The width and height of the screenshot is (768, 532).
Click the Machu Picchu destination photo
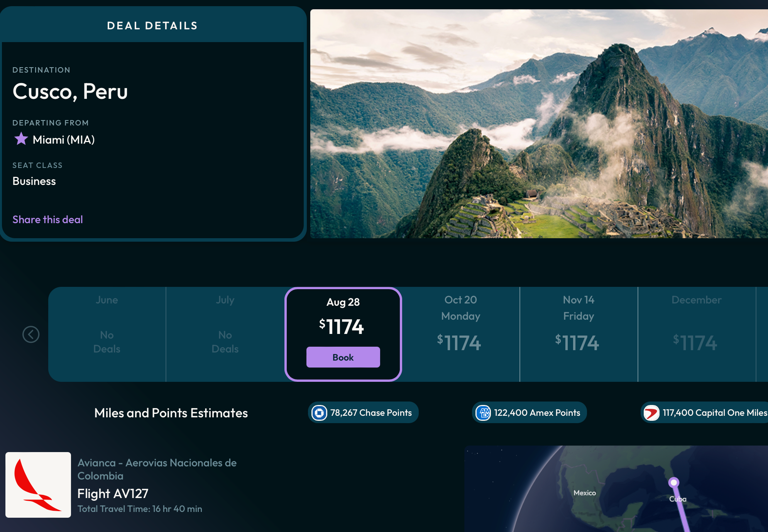point(539,124)
